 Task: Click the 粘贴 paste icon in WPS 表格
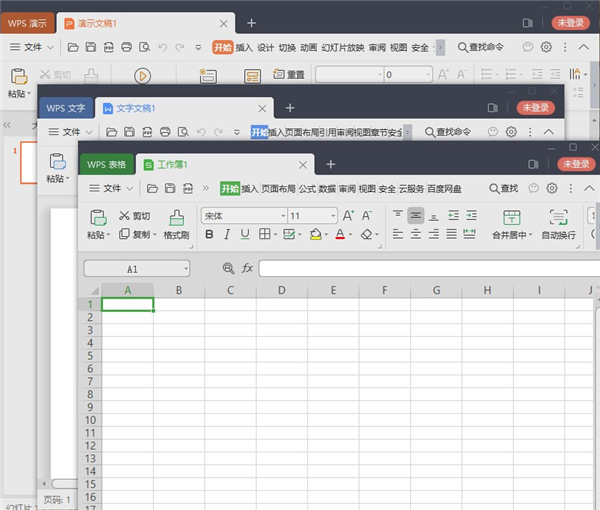98,217
